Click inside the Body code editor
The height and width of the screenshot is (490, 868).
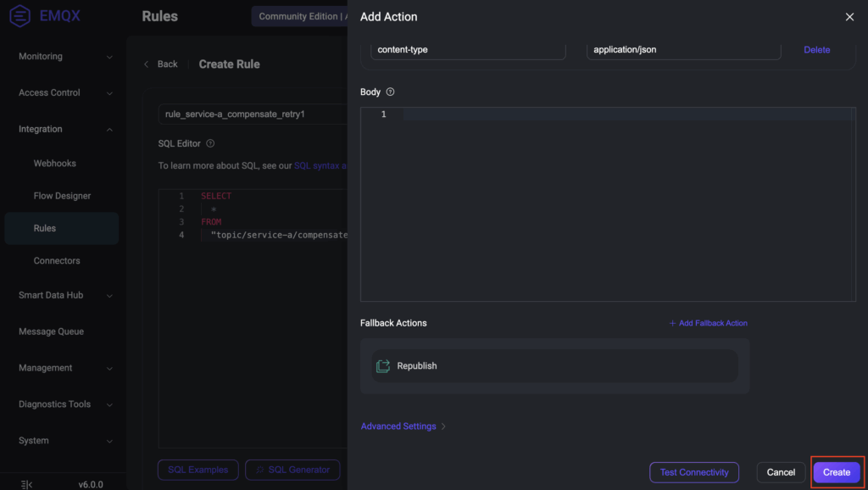coord(627,203)
